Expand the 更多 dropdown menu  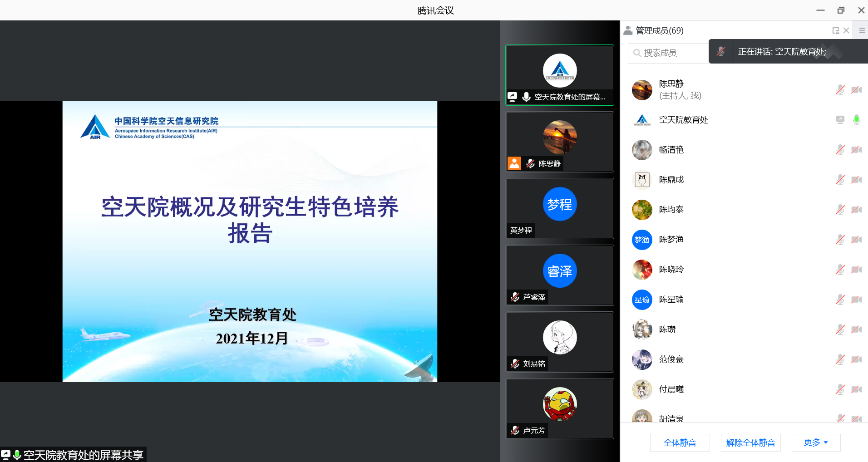coord(816,442)
